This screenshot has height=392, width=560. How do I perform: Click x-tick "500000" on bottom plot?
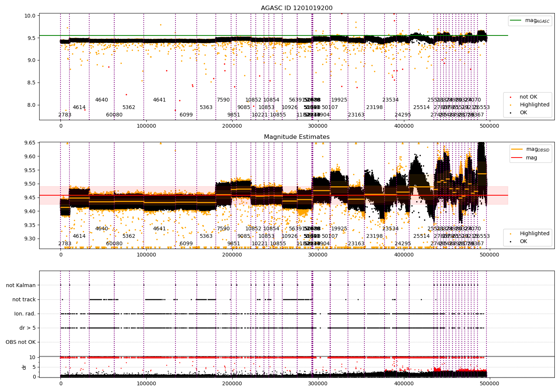click(x=489, y=383)
